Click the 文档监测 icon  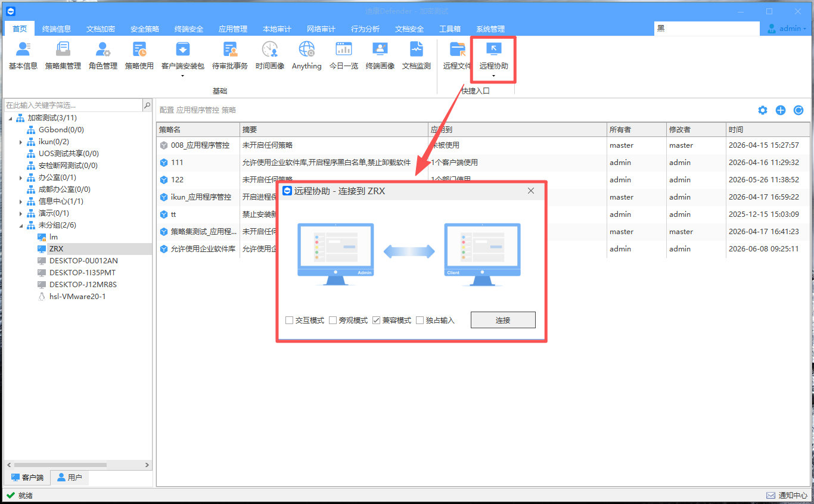click(x=416, y=49)
